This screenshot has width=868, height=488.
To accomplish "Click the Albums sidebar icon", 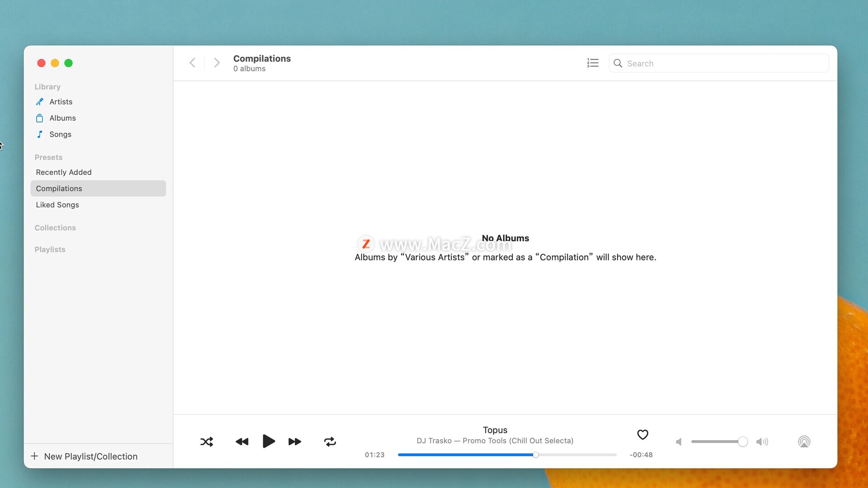I will click(x=40, y=118).
